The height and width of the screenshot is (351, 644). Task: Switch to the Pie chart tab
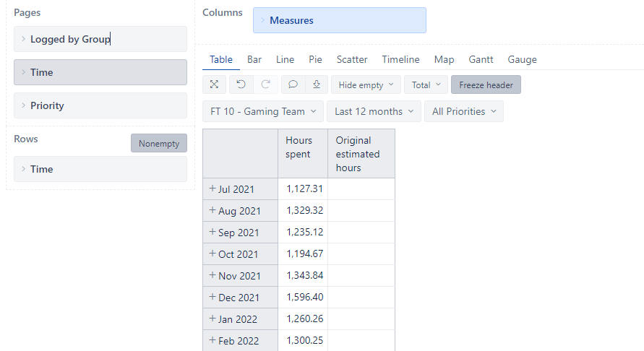[315, 59]
